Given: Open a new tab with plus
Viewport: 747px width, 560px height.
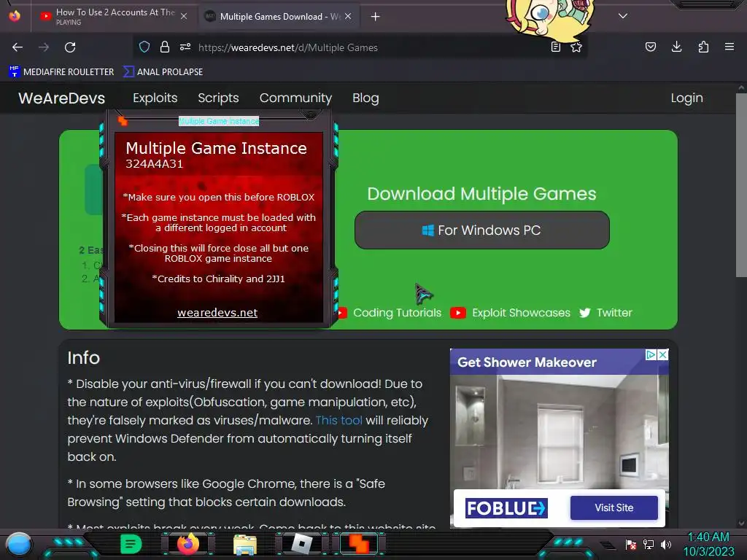Looking at the screenshot, I should click(376, 17).
